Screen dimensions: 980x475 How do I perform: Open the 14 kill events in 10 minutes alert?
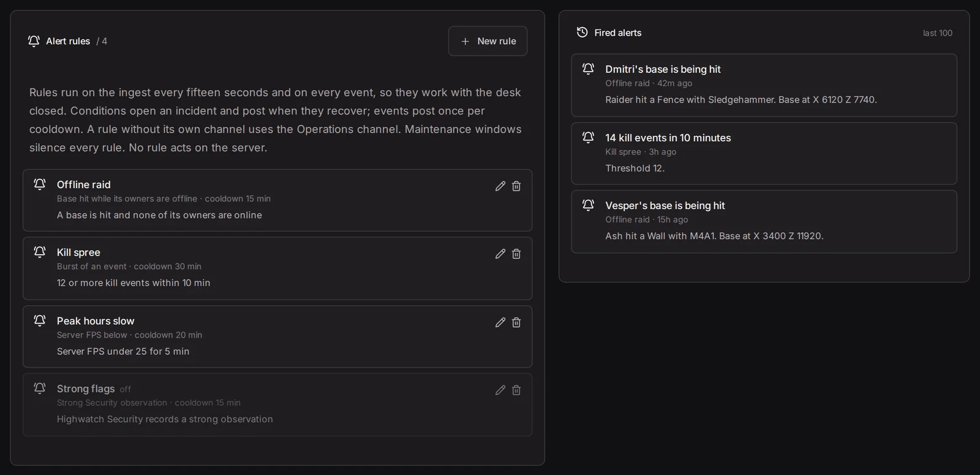764,153
